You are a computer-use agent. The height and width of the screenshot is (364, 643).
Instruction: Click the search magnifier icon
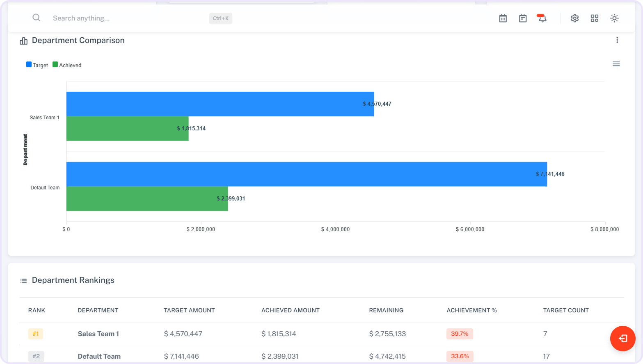click(x=37, y=18)
